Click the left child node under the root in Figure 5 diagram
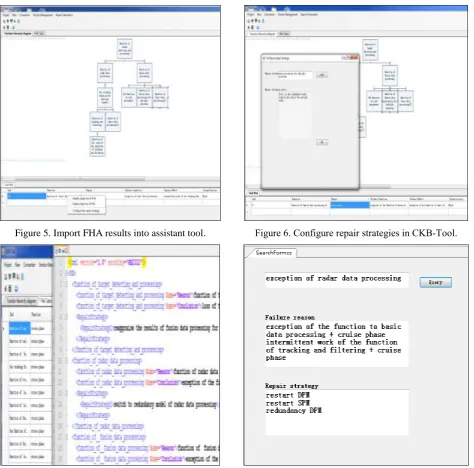The height and width of the screenshot is (468, 474). click(x=105, y=73)
